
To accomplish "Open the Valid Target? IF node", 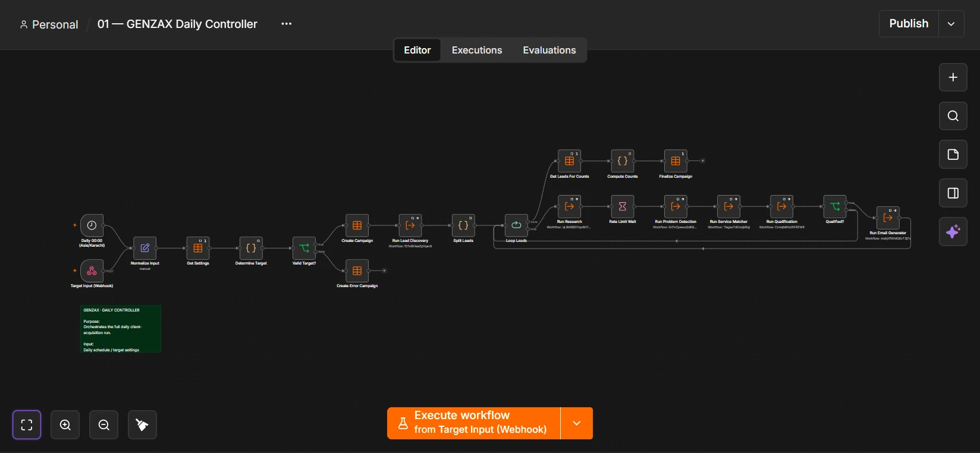I will coord(304,248).
